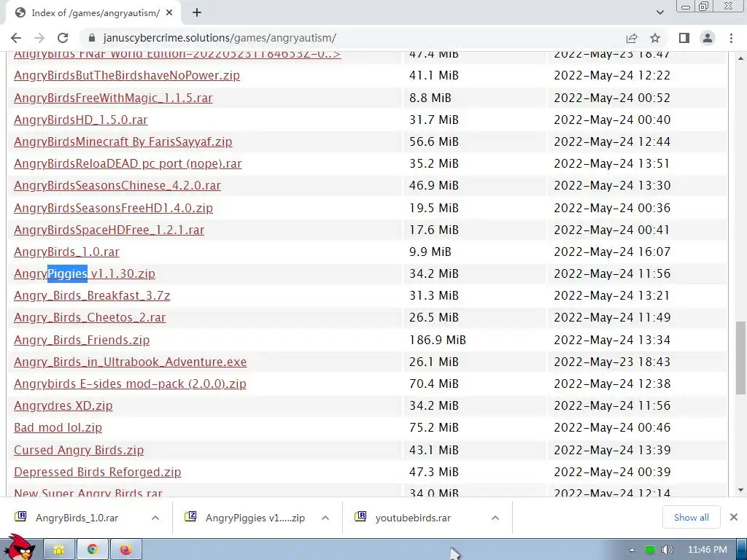Download AngryBirdsFreeWithMagic_1.1.5.rar

113,98
